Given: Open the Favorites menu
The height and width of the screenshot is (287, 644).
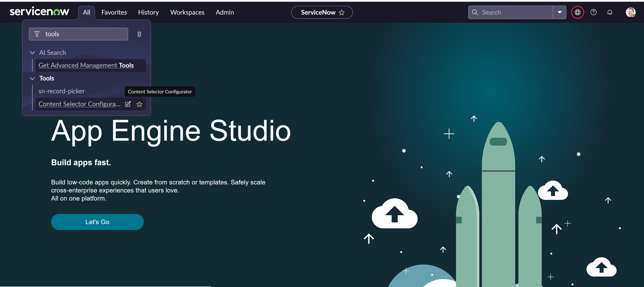Looking at the screenshot, I should (x=114, y=12).
